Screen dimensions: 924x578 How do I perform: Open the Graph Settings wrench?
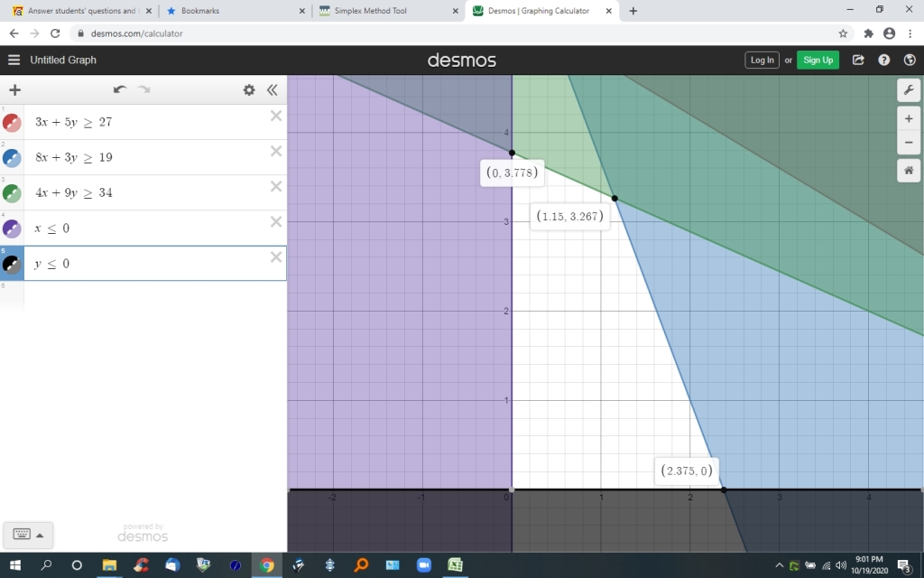click(x=909, y=89)
